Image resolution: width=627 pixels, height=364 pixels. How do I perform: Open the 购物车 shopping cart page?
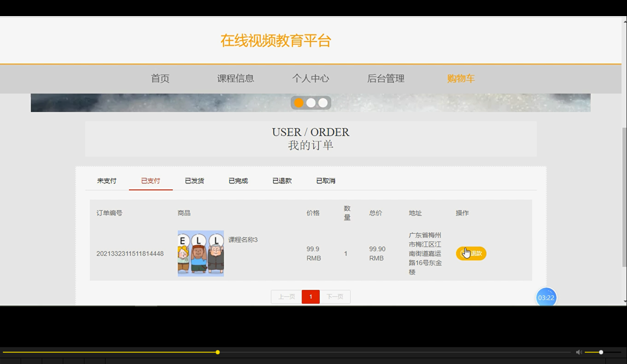(x=461, y=79)
